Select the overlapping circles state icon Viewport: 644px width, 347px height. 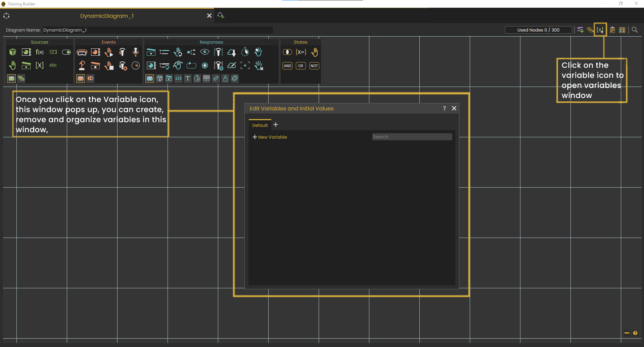(x=287, y=52)
